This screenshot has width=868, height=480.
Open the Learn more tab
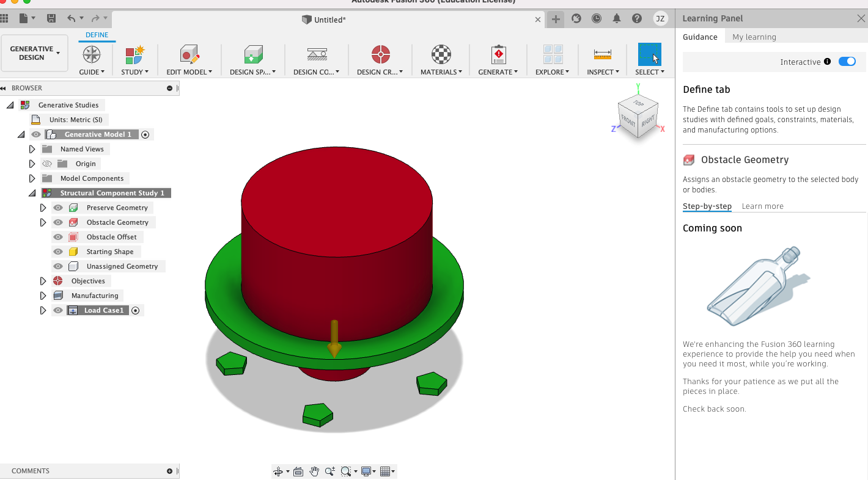pos(762,206)
